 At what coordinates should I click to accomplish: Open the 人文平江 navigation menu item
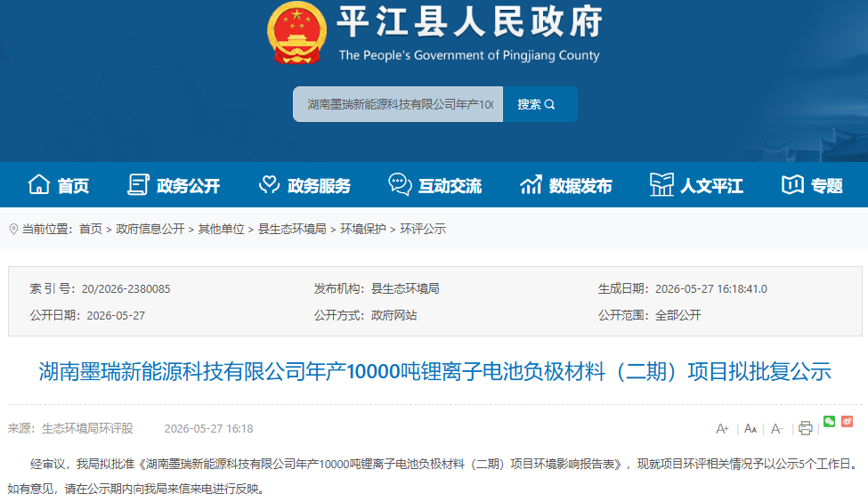[696, 185]
